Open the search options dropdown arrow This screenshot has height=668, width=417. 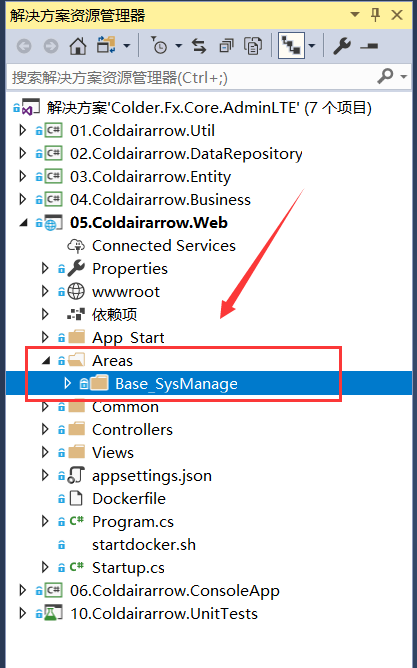(x=404, y=77)
